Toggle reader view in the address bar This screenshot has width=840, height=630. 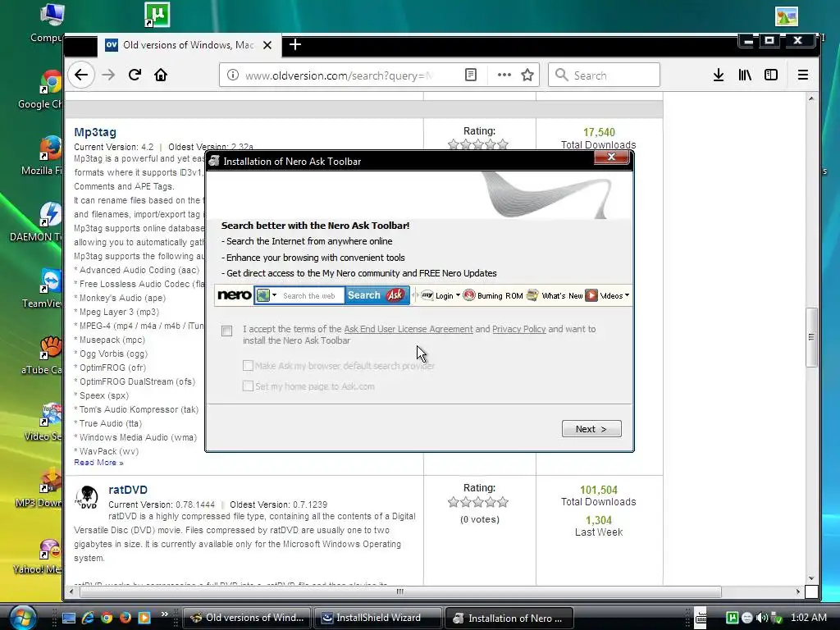pos(470,75)
